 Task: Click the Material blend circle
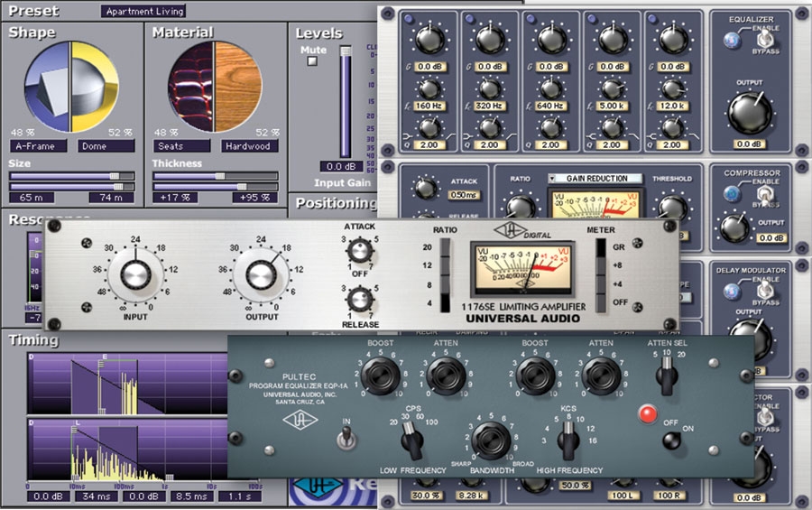pos(215,87)
